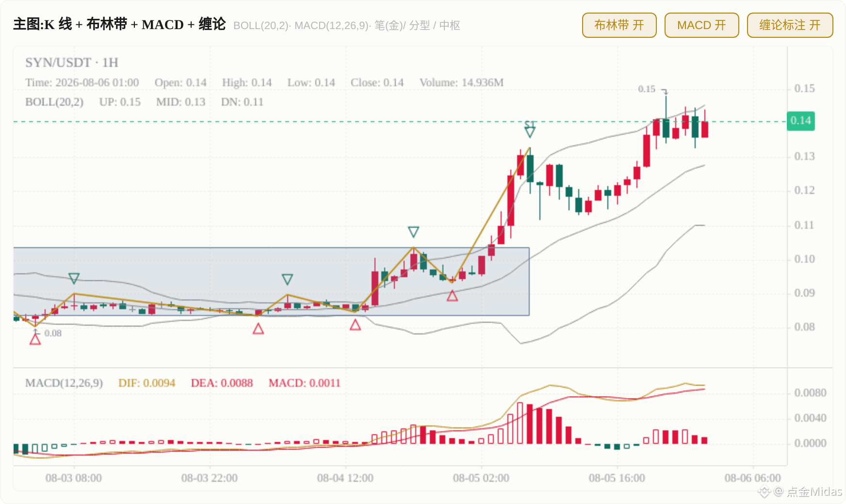Click the 08-03 08:00 time axis label
This screenshot has width=846, height=504.
pyautogui.click(x=74, y=478)
